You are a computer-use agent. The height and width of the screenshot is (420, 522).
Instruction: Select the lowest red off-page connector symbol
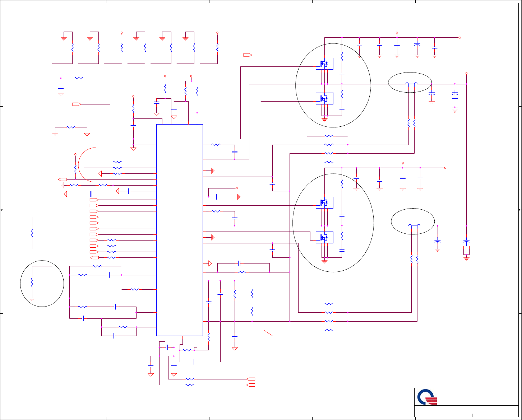coord(251,385)
